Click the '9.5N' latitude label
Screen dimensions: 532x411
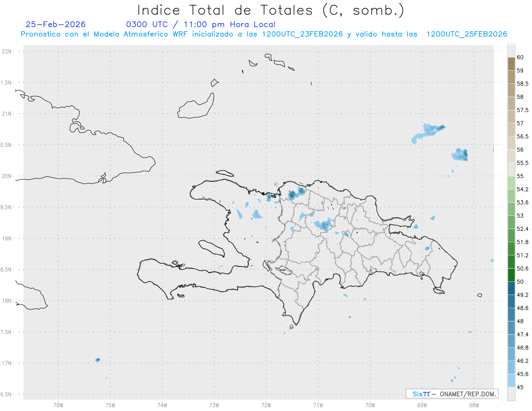coord(7,207)
